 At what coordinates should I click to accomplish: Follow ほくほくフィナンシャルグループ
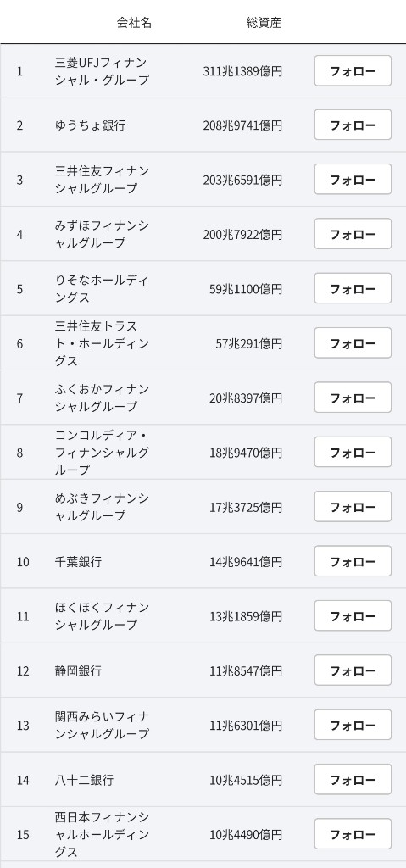[x=353, y=615]
